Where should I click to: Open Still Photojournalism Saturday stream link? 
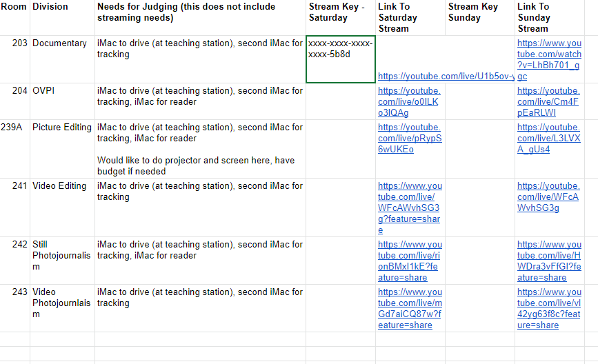[410, 261]
